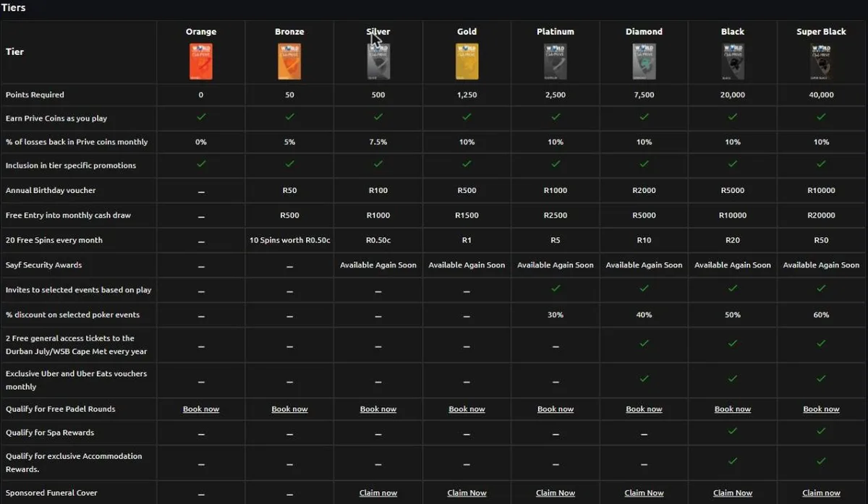Click Diamond checkmark for tier specific promotions
The image size is (868, 504).
[644, 164]
